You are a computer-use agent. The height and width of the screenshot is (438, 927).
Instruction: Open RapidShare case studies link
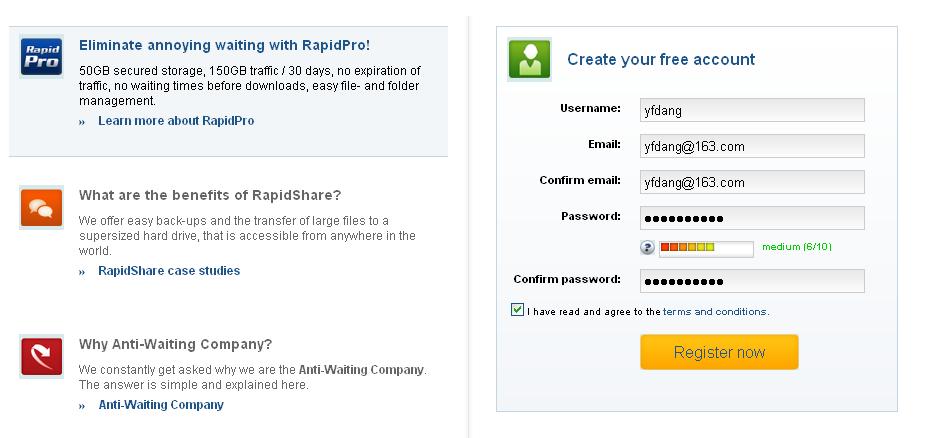pyautogui.click(x=169, y=271)
